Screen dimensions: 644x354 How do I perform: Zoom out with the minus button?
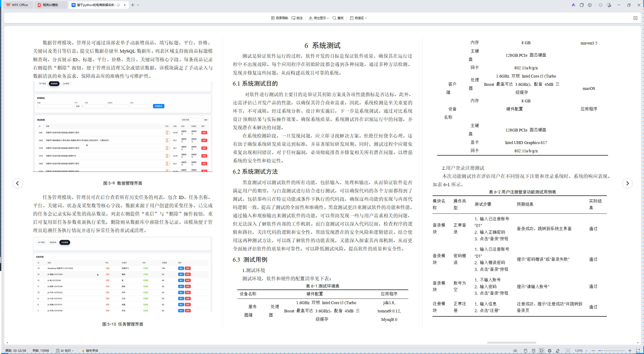pos(593,351)
